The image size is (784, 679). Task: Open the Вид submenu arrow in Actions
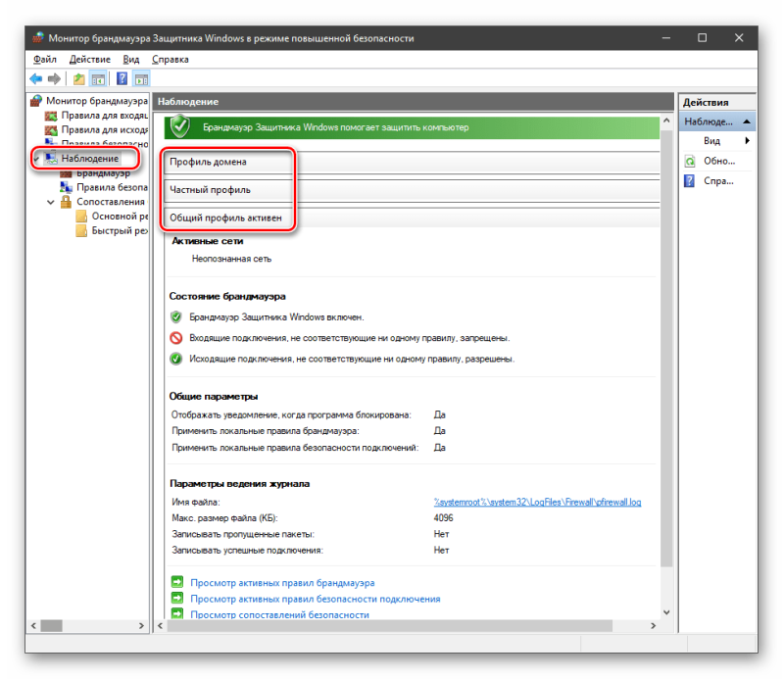[747, 141]
